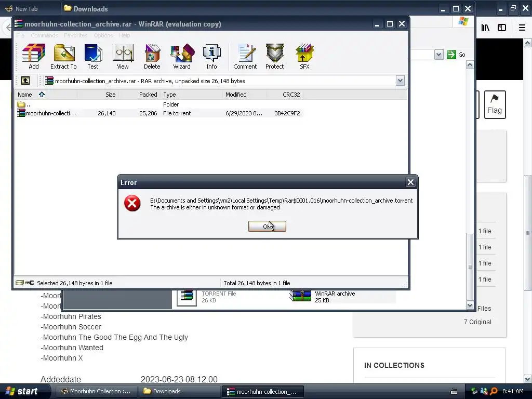Viewport: 532px width, 399px height.
Task: Sort by Packed column header
Action: (x=139, y=95)
